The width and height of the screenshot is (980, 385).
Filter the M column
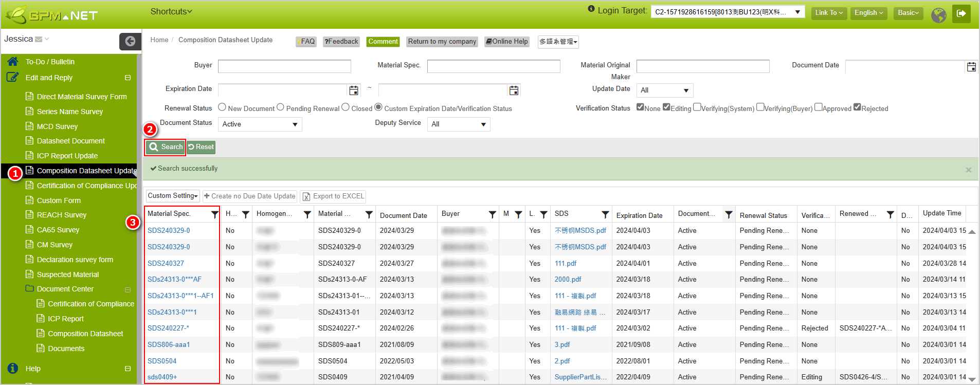[518, 215]
